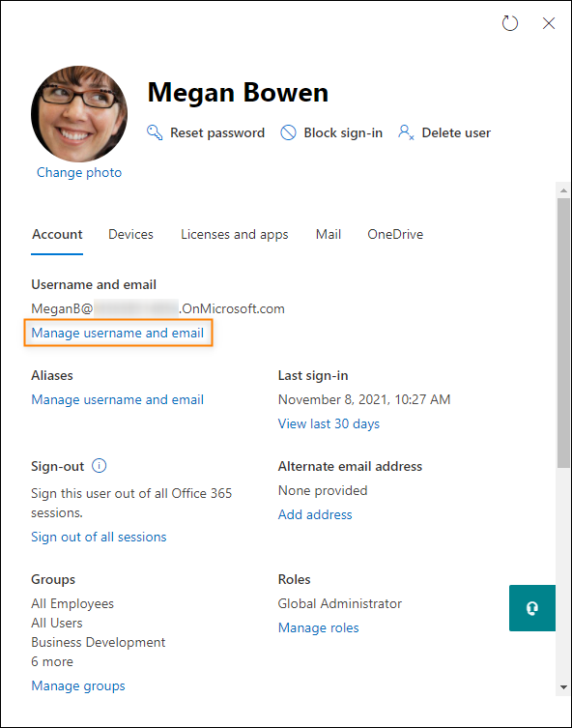Open the Change photo link
This screenshot has width=572, height=728.
click(x=79, y=173)
